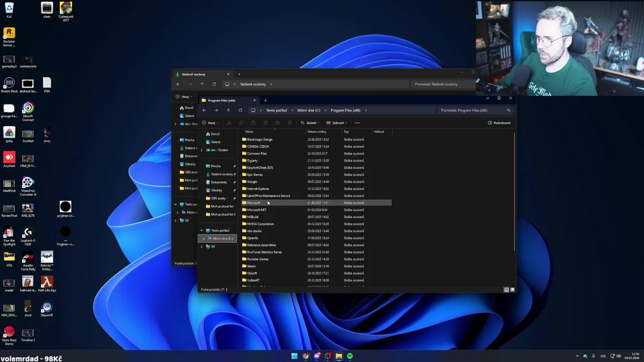Open Google Chrome from the taskbar

point(305,356)
